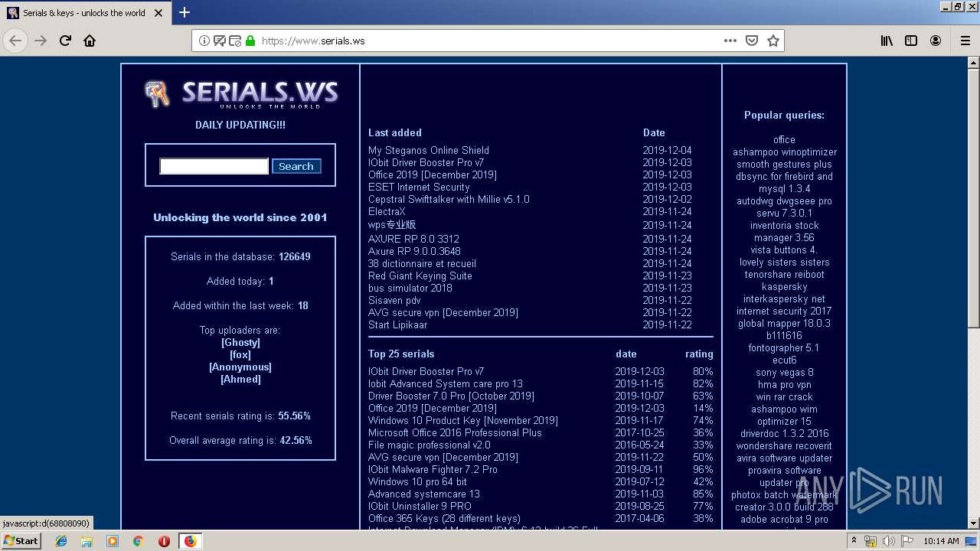Open the Firefox hamburger menu

click(965, 41)
